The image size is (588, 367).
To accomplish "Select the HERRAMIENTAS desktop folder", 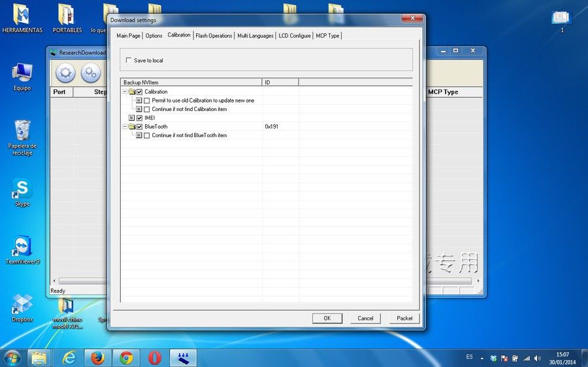I will coord(22,19).
